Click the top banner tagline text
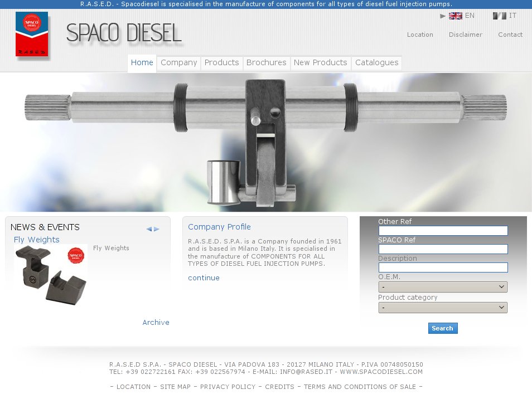Viewport: 532px width, 399px height. 266,4
